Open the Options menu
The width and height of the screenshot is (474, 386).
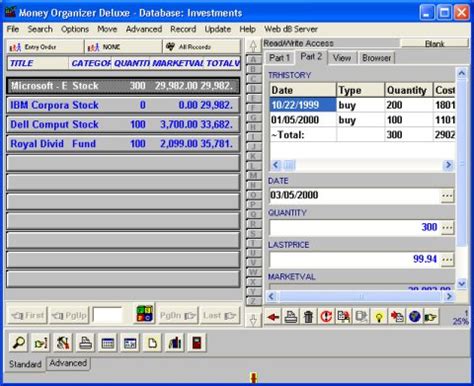point(75,29)
